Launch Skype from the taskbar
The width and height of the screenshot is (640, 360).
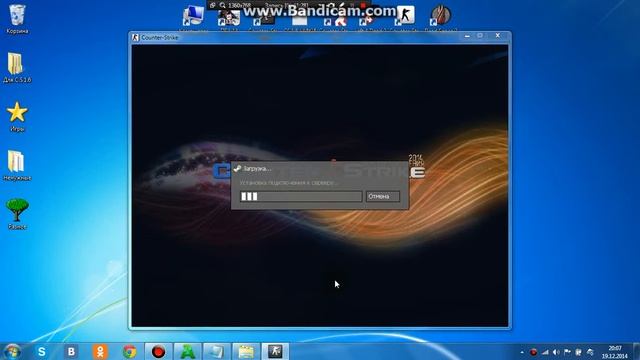tap(42, 351)
